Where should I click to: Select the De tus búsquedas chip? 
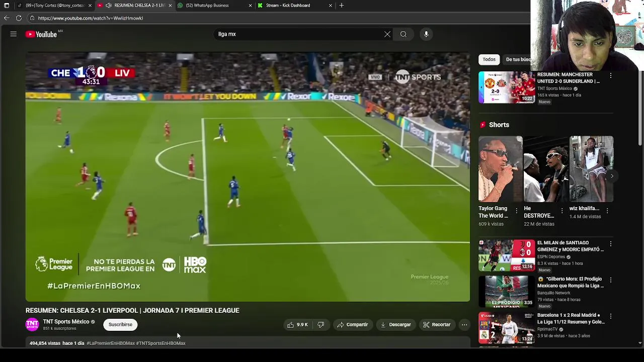point(518,59)
